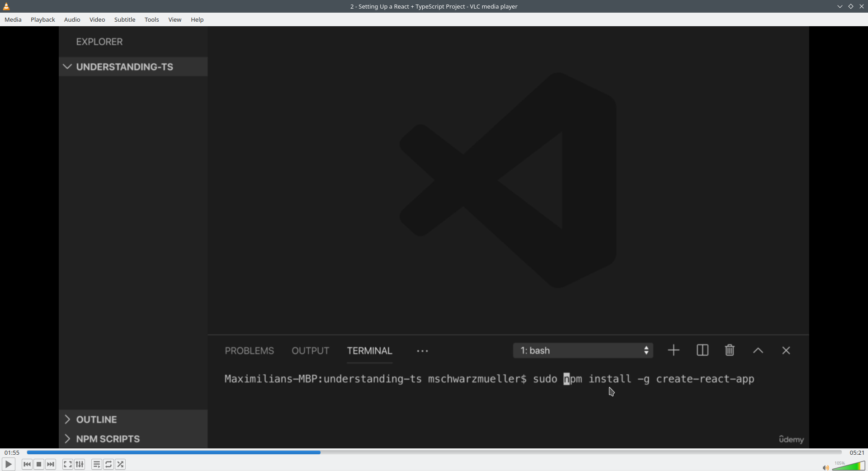Skip to previous media track
This screenshot has height=471, width=868.
coord(27,464)
